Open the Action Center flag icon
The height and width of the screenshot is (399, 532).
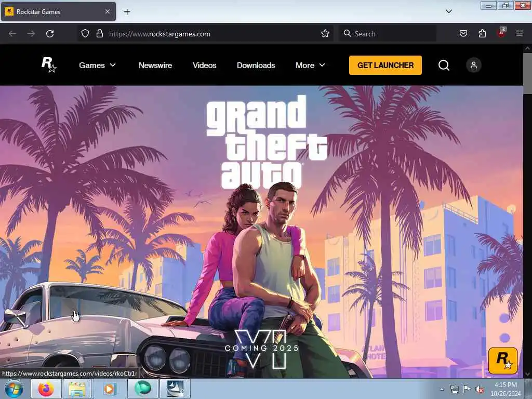coord(467,389)
